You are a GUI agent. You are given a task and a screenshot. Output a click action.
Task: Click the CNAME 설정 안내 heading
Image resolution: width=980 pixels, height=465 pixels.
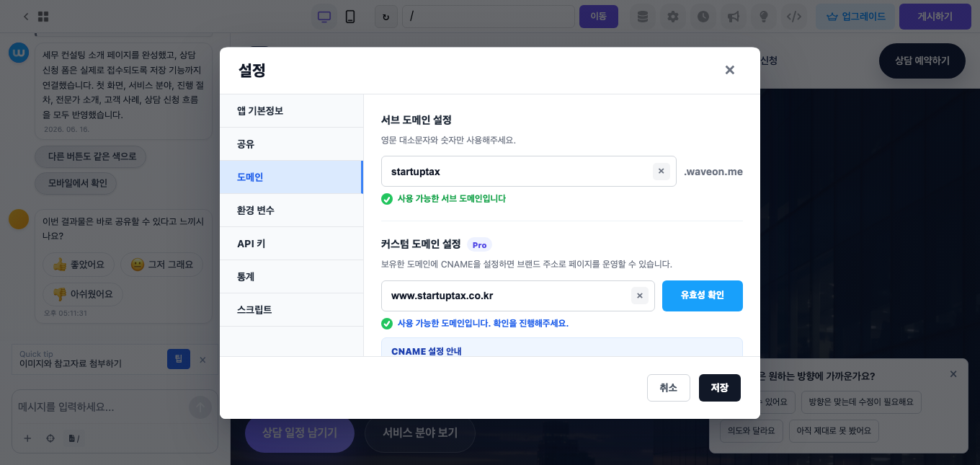tap(426, 351)
